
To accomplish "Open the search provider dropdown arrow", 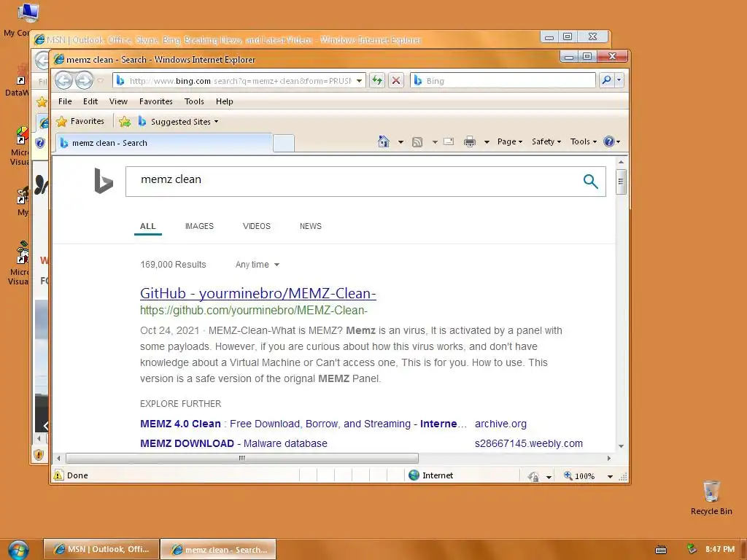I will click(619, 80).
